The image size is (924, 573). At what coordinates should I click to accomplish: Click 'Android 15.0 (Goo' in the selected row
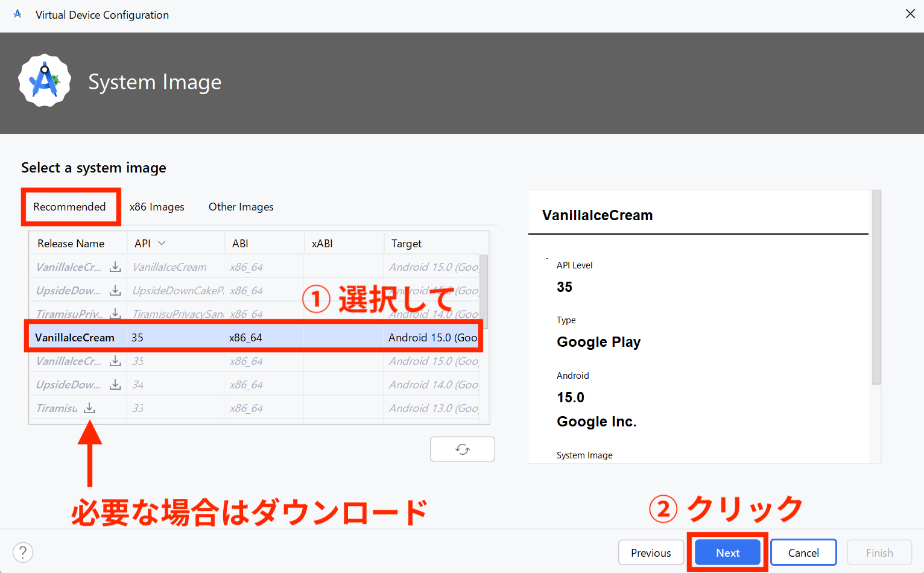point(433,338)
